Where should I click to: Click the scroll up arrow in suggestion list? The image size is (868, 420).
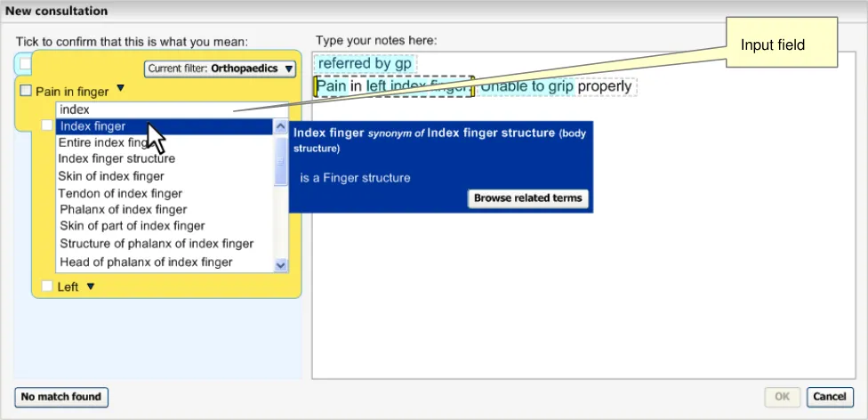click(x=281, y=127)
